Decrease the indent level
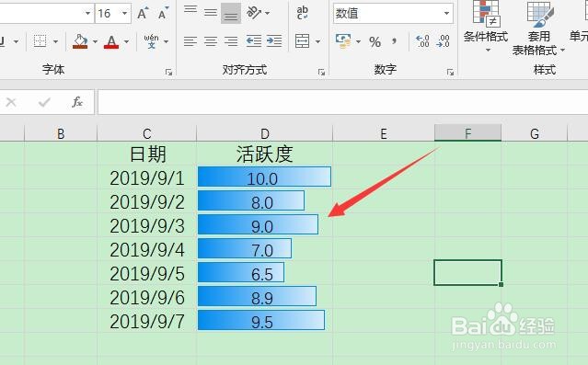The width and height of the screenshot is (588, 365). click(254, 40)
